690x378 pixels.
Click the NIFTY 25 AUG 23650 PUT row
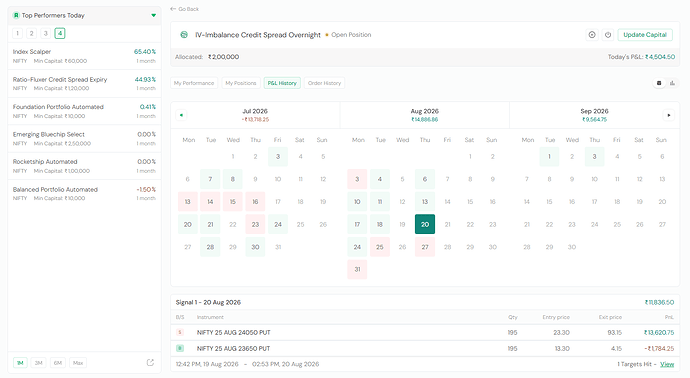[425, 348]
